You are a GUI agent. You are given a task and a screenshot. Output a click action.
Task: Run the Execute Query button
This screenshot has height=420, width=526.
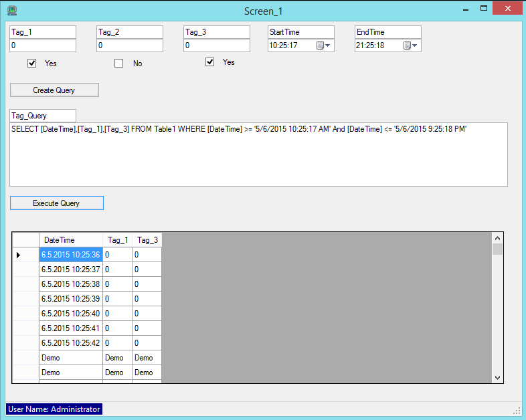(x=57, y=203)
